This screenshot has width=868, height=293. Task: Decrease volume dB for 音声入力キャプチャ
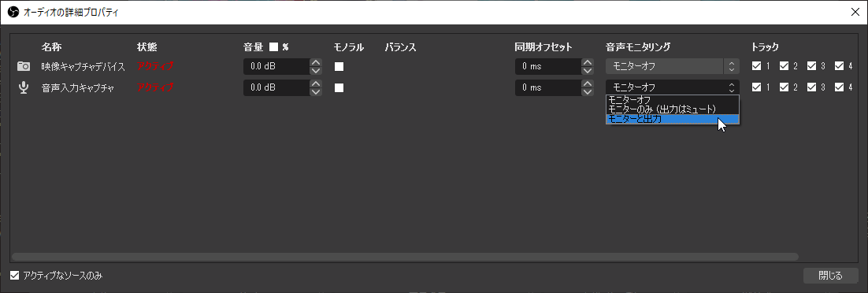coord(316,91)
